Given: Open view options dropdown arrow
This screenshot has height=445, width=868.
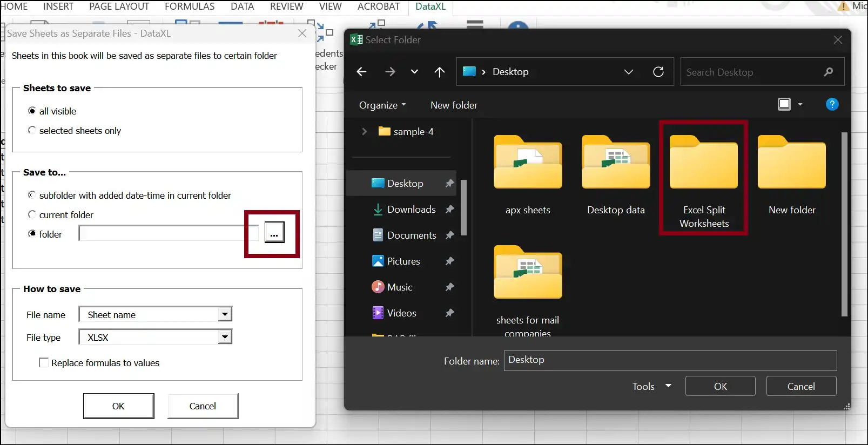Looking at the screenshot, I should pos(800,104).
